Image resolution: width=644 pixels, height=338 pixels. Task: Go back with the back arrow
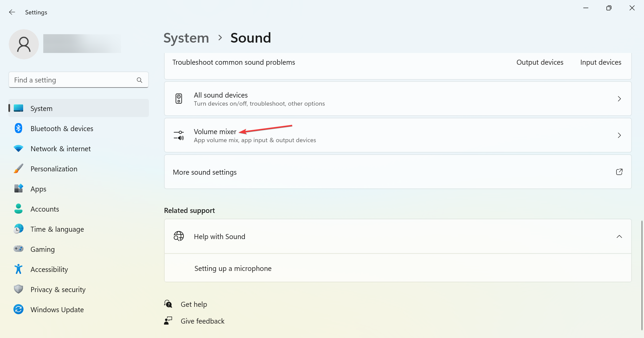pos(12,12)
